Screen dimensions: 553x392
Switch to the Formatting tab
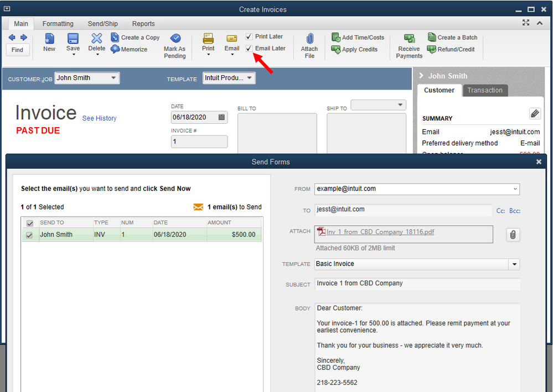click(x=58, y=24)
